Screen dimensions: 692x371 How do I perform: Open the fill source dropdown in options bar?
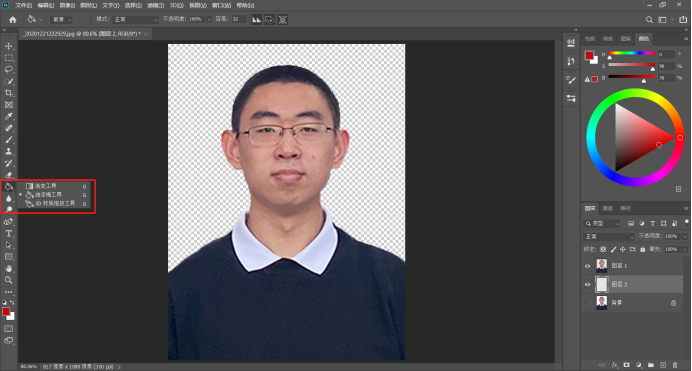click(62, 19)
